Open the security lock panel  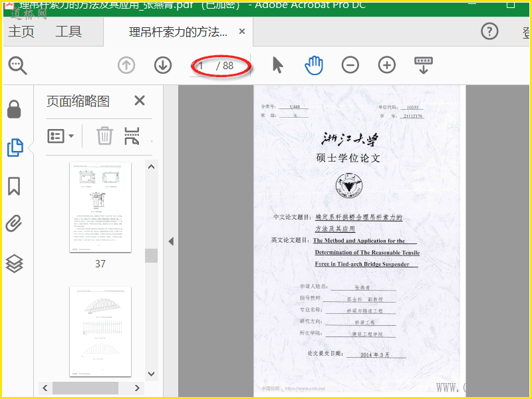click(x=14, y=109)
